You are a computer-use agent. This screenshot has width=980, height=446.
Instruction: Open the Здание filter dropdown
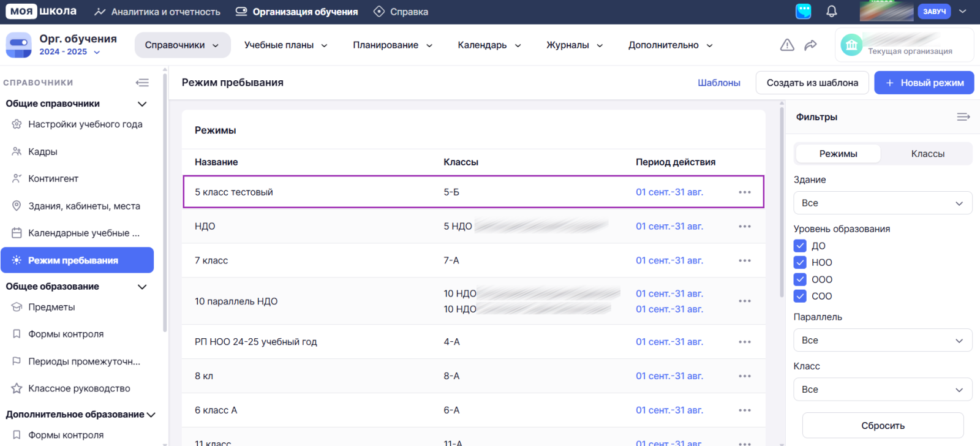tap(883, 203)
